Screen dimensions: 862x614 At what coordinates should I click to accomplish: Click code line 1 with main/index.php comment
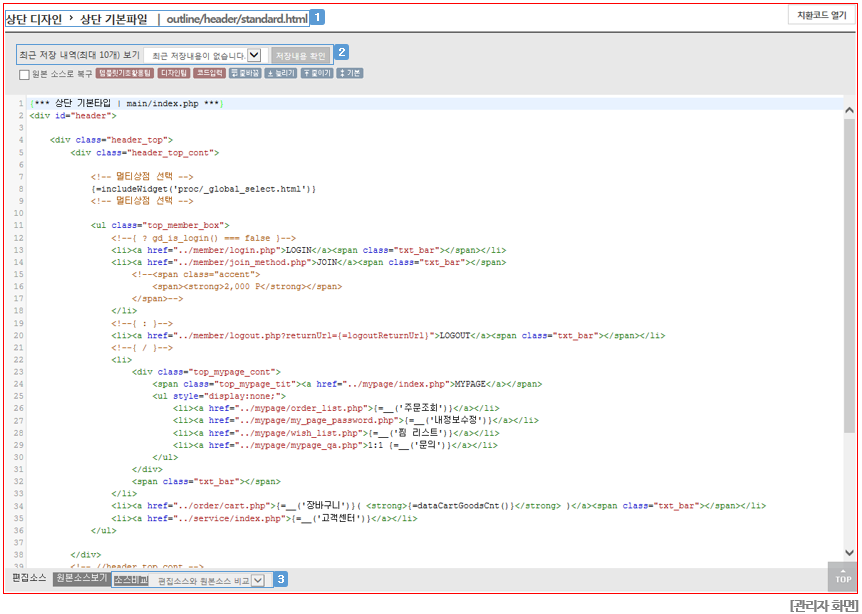pyautogui.click(x=126, y=103)
